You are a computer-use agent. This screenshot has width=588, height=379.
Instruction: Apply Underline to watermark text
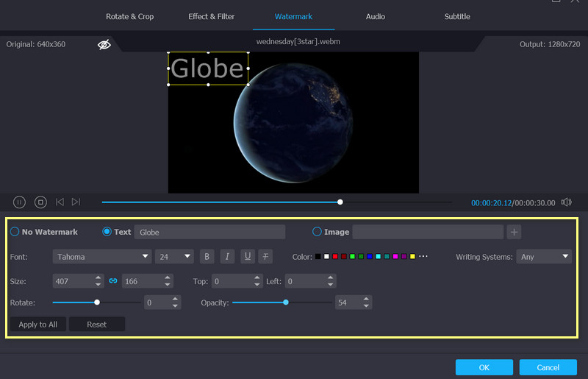coord(247,257)
